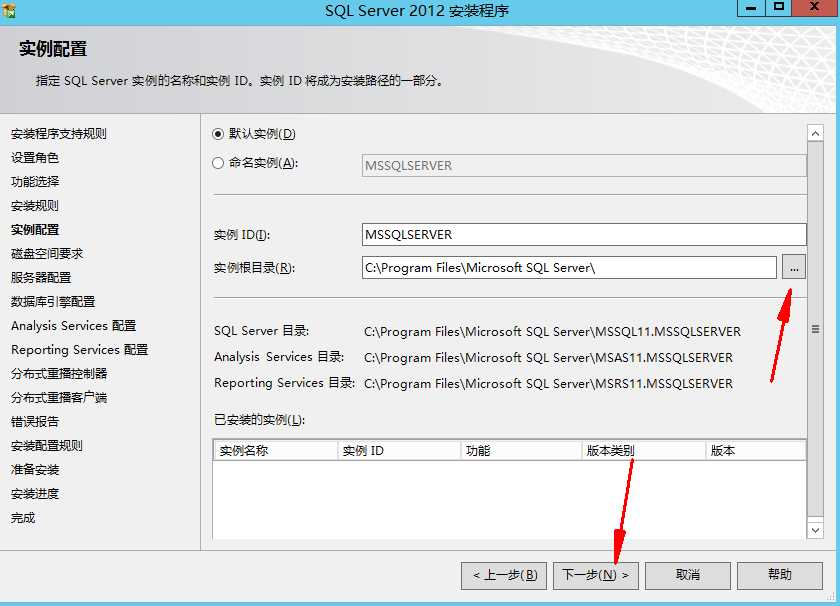The width and height of the screenshot is (840, 606).
Task: Select 错误报告 step in sidebar
Action: tap(35, 422)
